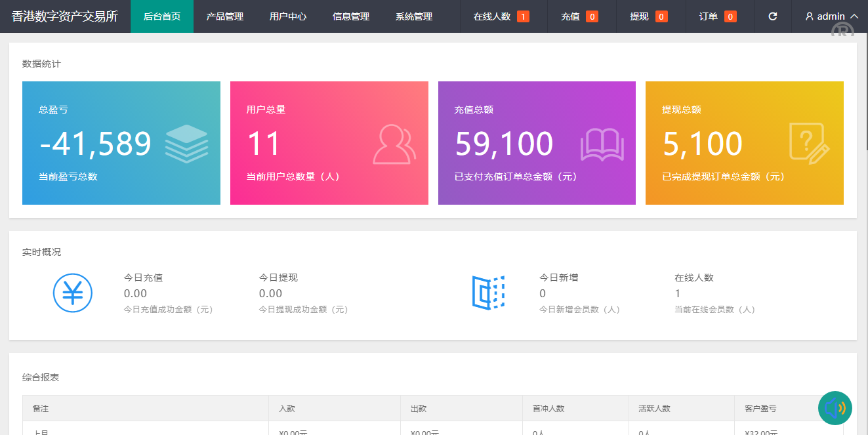Click the users icon on 用户总量 card
868x435 pixels.
[394, 144]
